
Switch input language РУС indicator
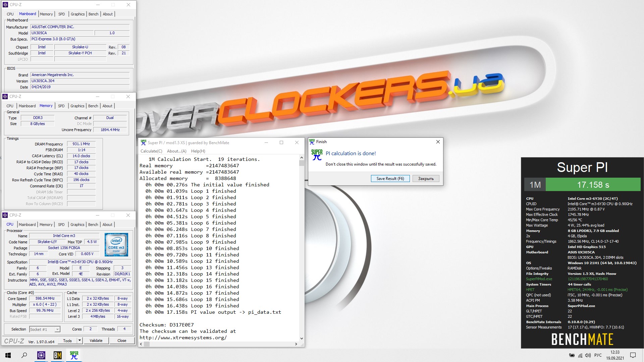point(598,355)
